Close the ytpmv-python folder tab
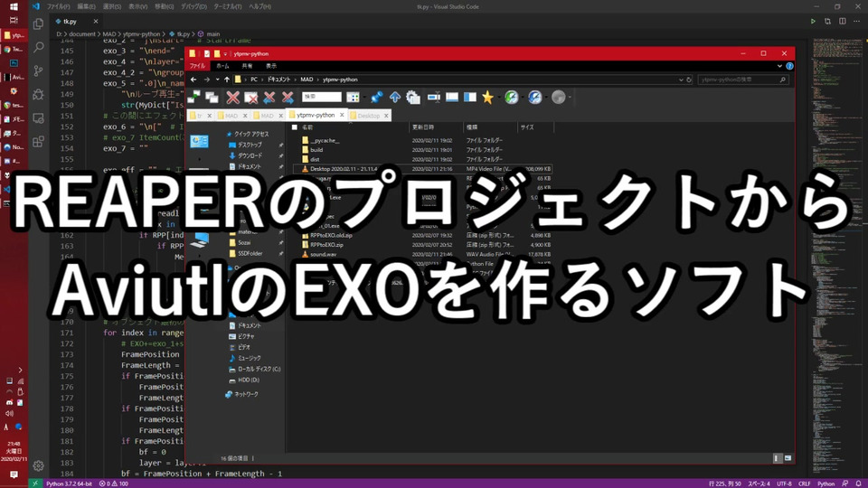Viewport: 868px width, 488px height. [342, 115]
